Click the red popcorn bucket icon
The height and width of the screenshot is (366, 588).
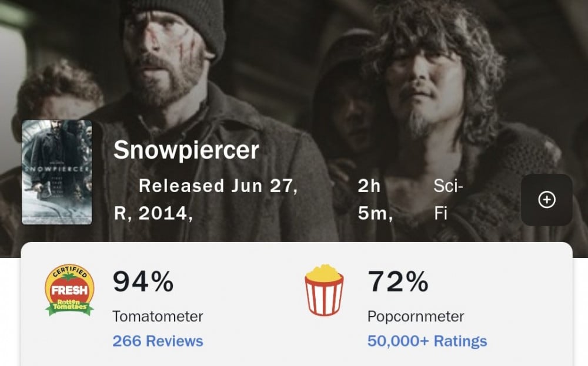pos(324,290)
